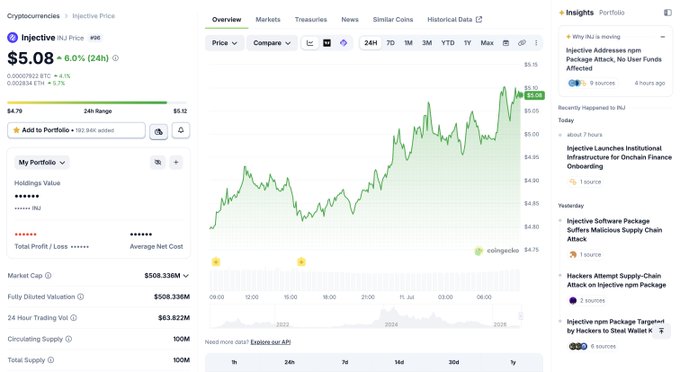Open the Hackers Attempt Supply-Chain Attack story
The height and width of the screenshot is (372, 680).
(x=616, y=281)
